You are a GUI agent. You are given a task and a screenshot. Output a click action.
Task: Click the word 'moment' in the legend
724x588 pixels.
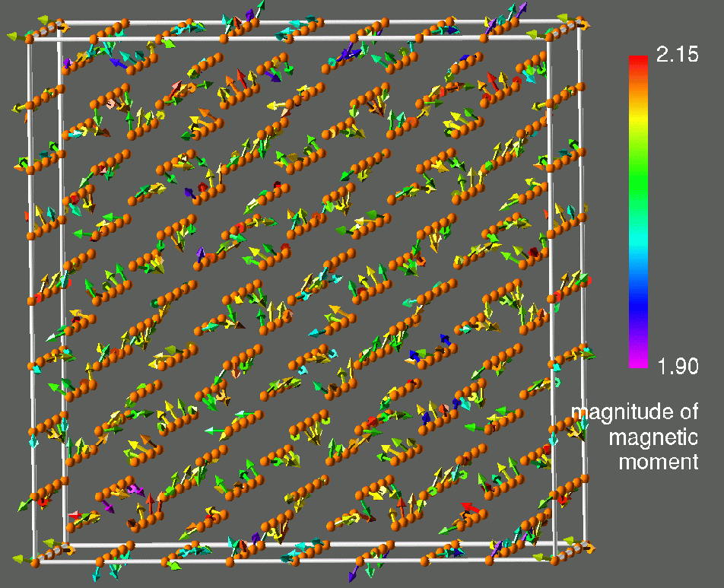[x=659, y=462]
